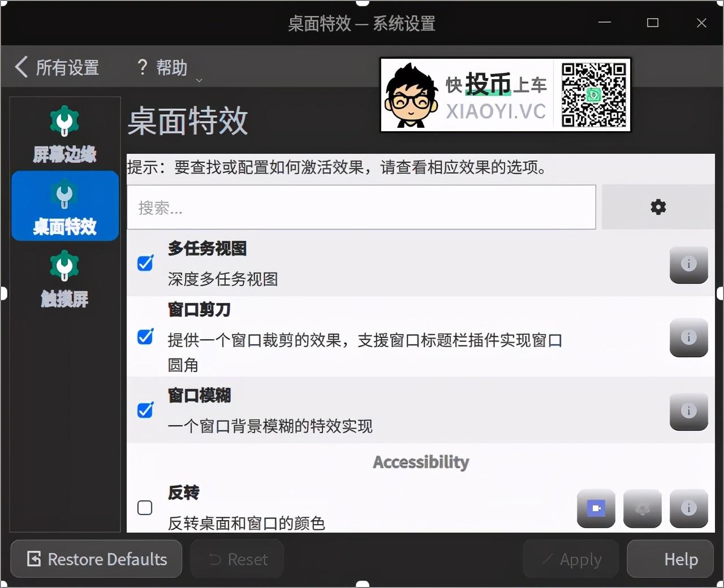
Task: Select 桌面特效 in the sidebar
Action: [x=64, y=206]
